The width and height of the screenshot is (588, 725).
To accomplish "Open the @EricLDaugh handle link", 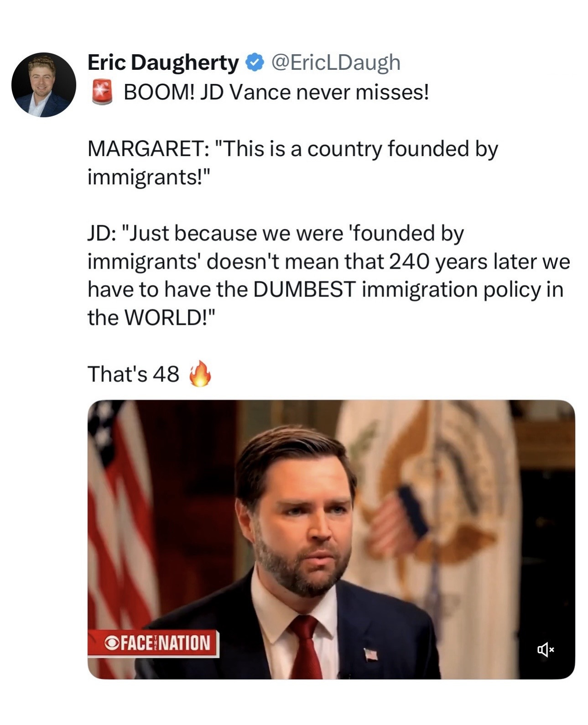I will (336, 63).
